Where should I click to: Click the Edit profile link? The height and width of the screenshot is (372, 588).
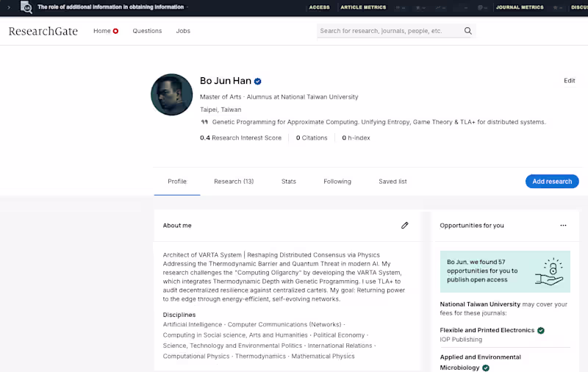[569, 81]
